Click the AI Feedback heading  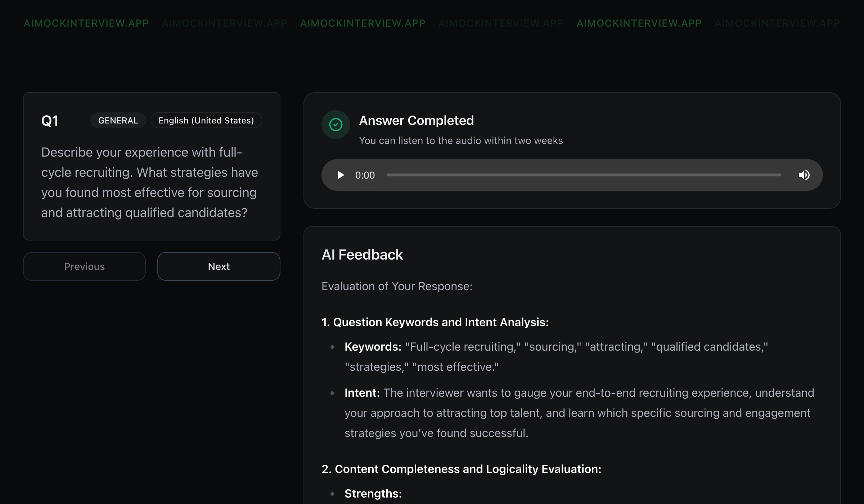pyautogui.click(x=362, y=255)
